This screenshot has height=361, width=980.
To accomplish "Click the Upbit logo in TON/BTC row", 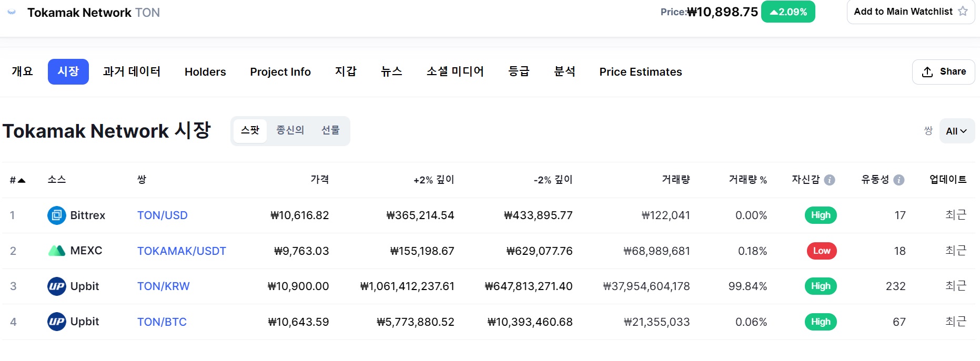I will (57, 322).
